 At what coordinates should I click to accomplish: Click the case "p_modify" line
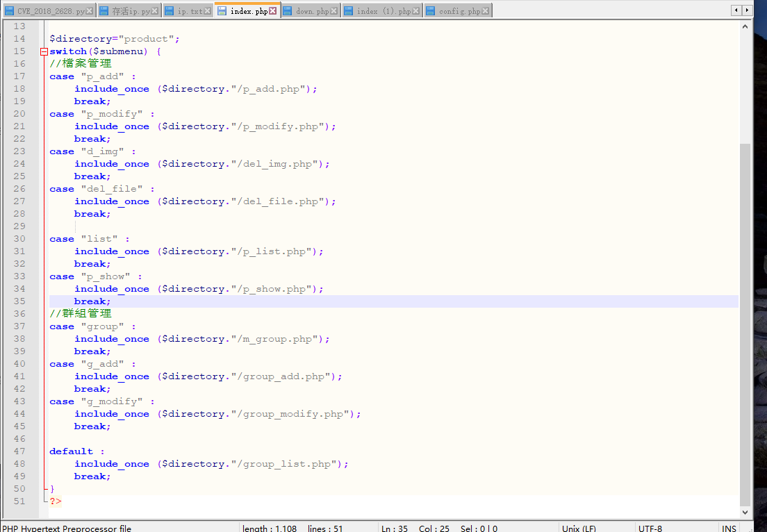click(101, 114)
